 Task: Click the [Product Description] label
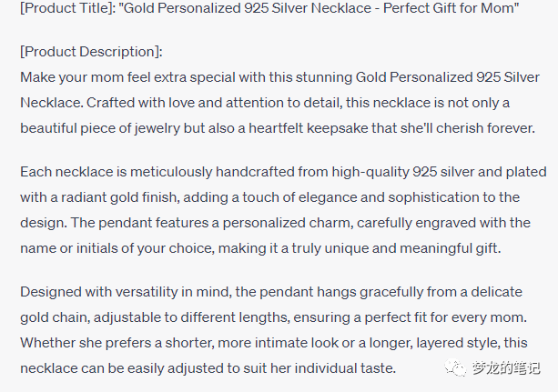(90, 52)
